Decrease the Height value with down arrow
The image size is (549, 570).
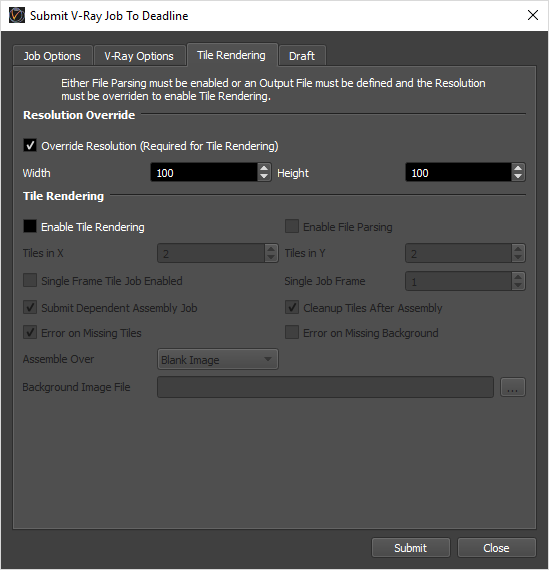tap(518, 177)
